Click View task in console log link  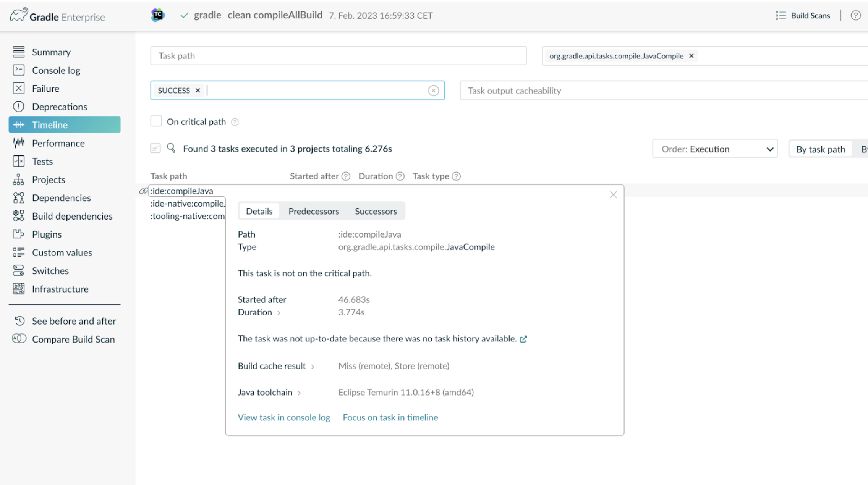[x=284, y=417]
